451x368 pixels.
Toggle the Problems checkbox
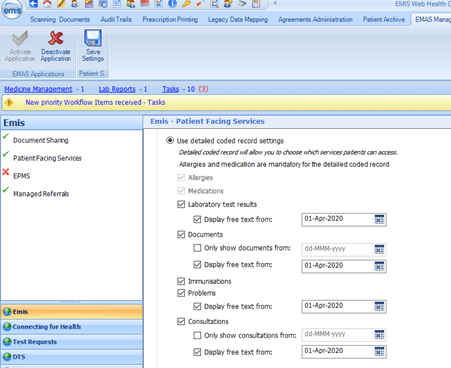tap(181, 293)
